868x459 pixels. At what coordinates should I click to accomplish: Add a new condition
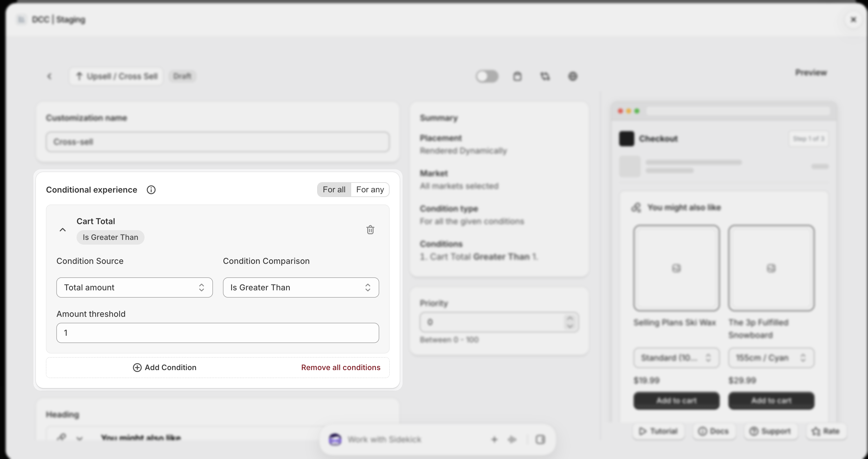[x=164, y=367]
